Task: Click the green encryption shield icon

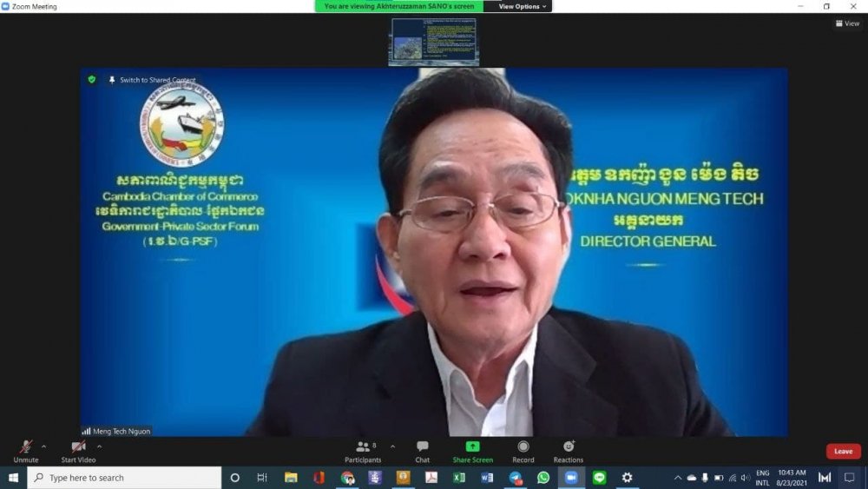Action: [x=91, y=79]
